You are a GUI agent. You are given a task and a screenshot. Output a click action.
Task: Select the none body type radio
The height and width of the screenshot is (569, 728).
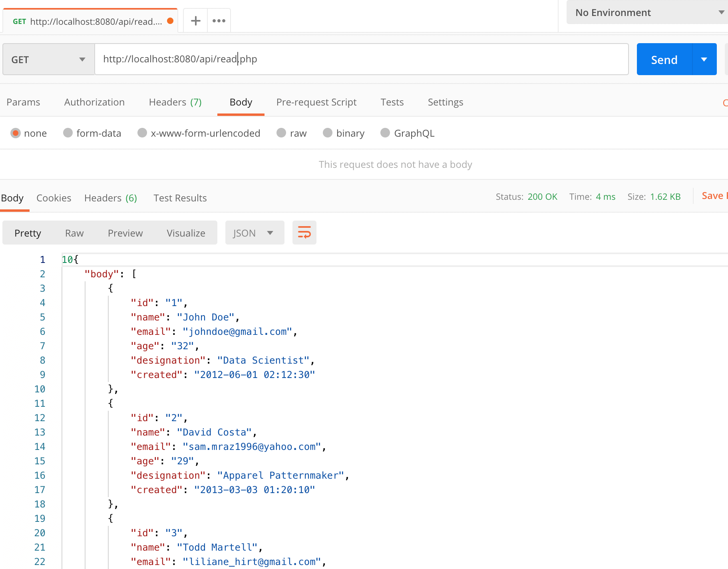[16, 133]
